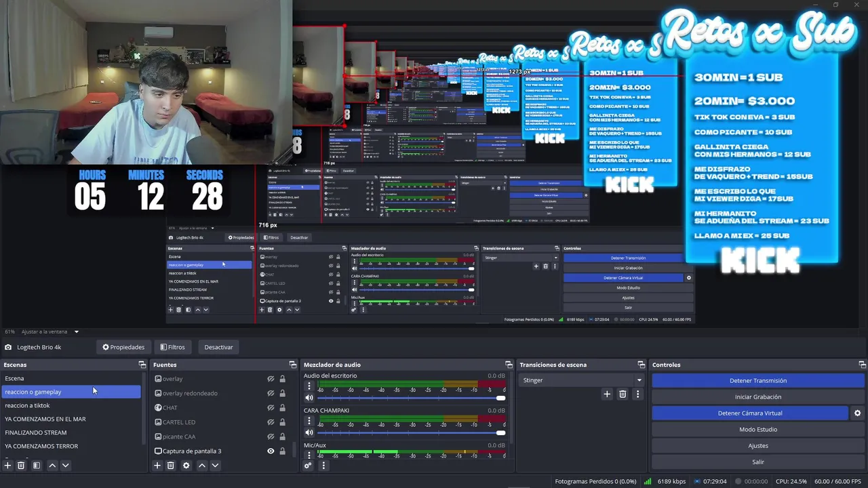Select the FINALIZANDO STREAM scene
The image size is (868, 488).
pos(71,432)
